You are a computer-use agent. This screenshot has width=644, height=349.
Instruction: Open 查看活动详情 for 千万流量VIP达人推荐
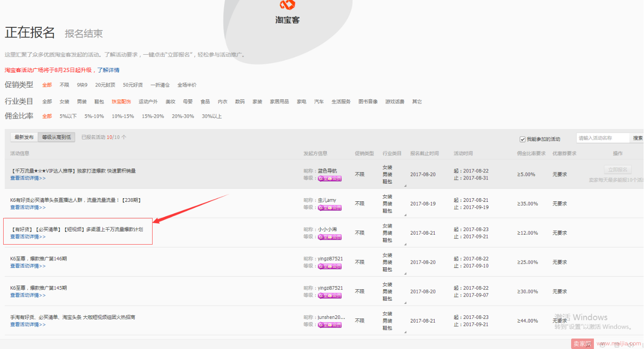coord(28,178)
